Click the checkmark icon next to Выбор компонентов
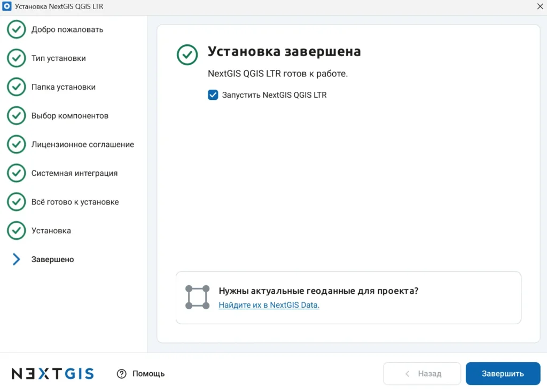547x392 pixels. pyautogui.click(x=16, y=115)
